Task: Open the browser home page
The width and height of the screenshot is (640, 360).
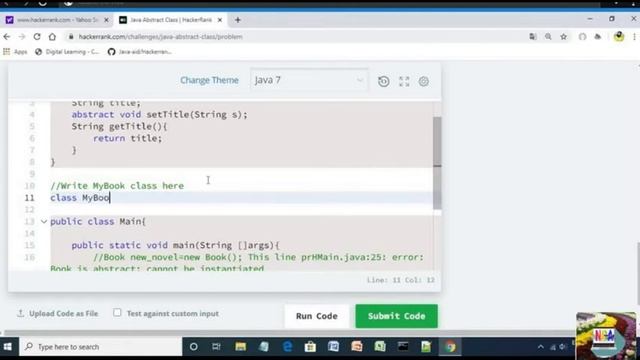Action: 52,37
